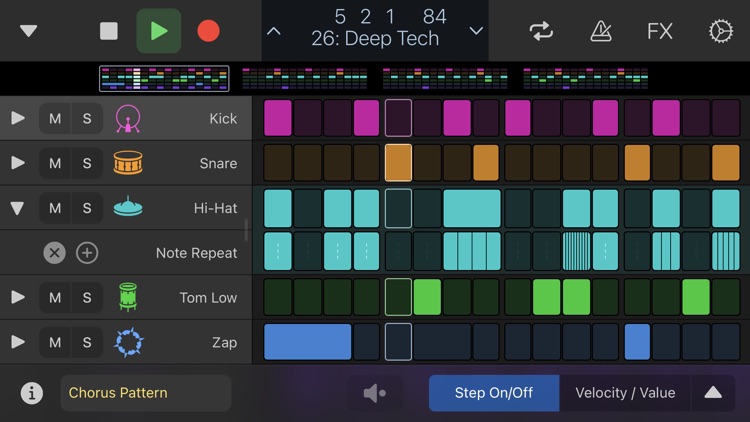Viewport: 750px width, 422px height.
Task: Click the Snare drum instrument icon
Action: 128,163
